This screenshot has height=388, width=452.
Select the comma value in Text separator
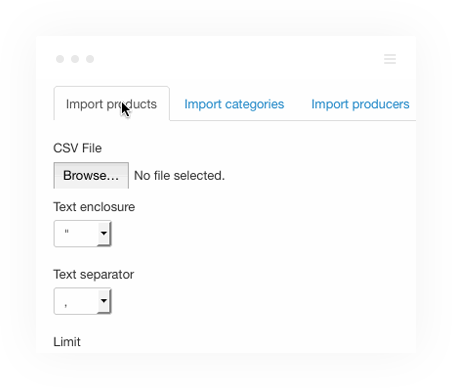point(66,304)
